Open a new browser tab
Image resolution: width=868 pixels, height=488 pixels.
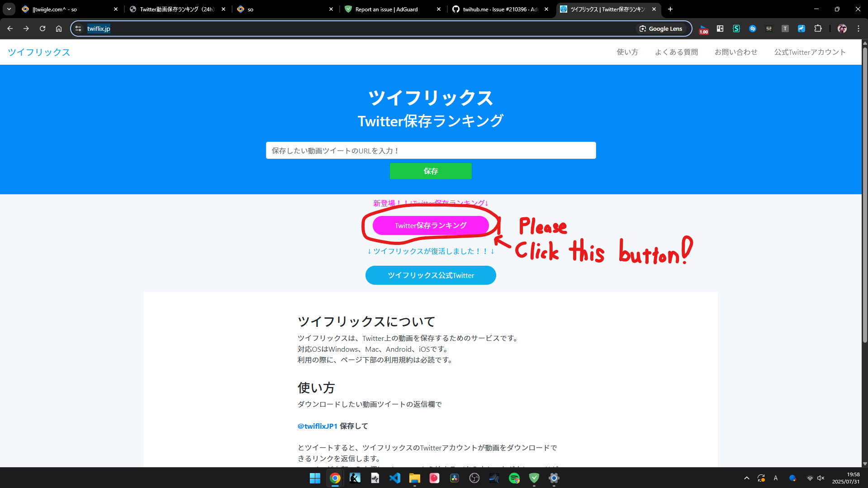click(670, 9)
